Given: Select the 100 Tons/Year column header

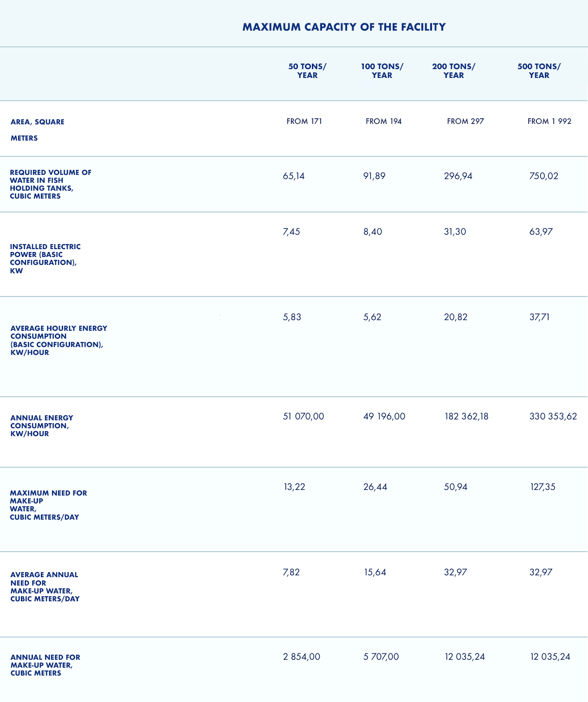Looking at the screenshot, I should coord(382,71).
